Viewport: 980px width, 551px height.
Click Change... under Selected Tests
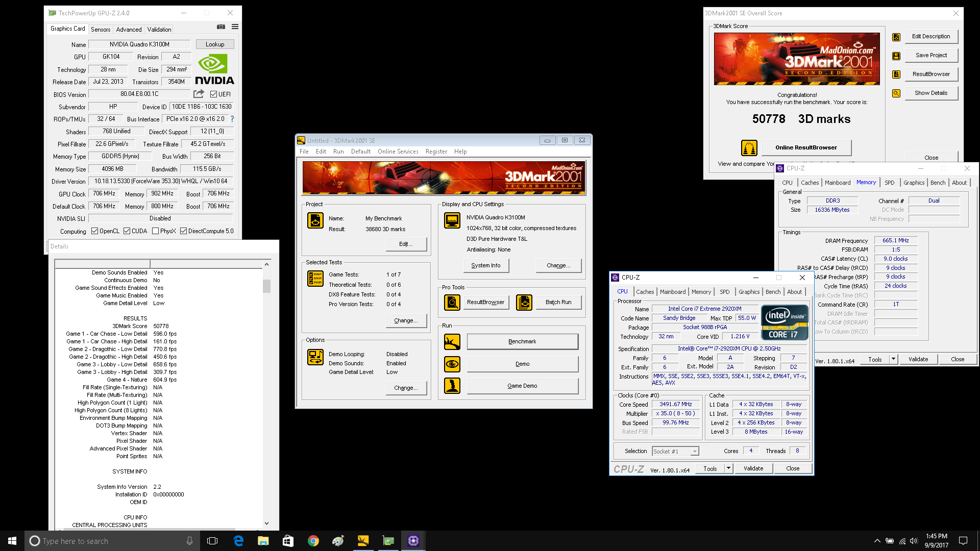point(406,320)
